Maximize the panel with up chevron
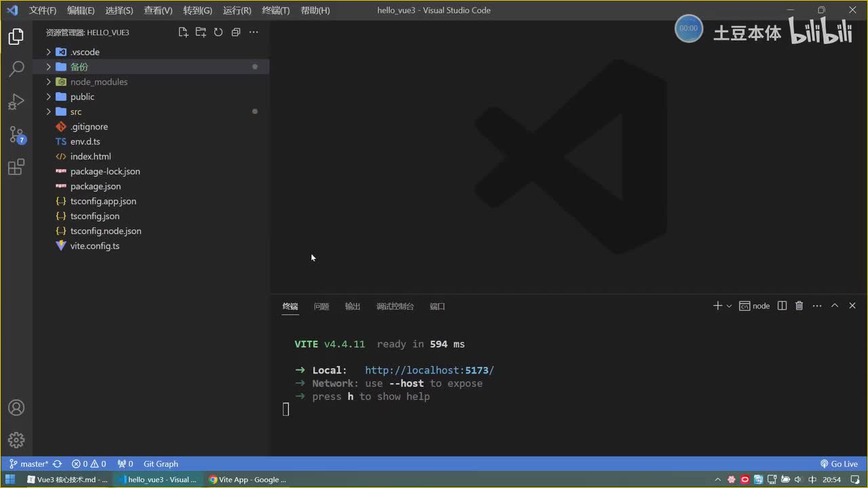 click(x=835, y=306)
